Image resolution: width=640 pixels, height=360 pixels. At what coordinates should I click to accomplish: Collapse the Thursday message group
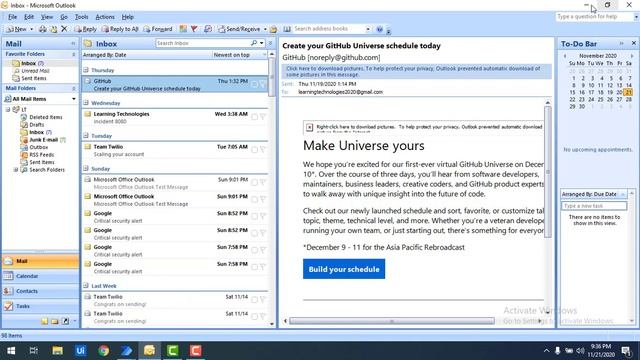[86, 70]
